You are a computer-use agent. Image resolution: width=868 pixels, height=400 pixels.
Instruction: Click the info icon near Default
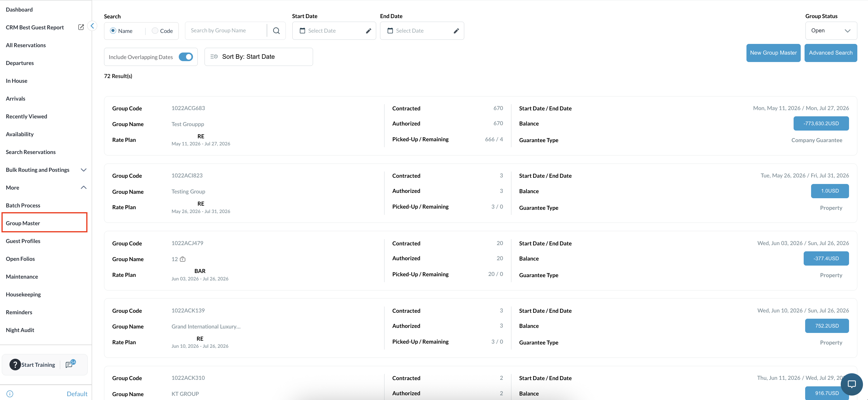(10, 393)
